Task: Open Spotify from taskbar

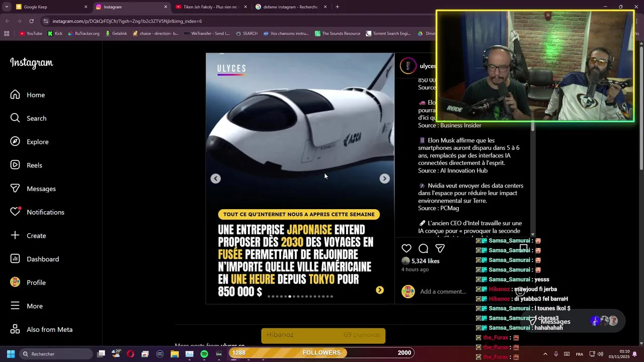Action: click(204, 354)
